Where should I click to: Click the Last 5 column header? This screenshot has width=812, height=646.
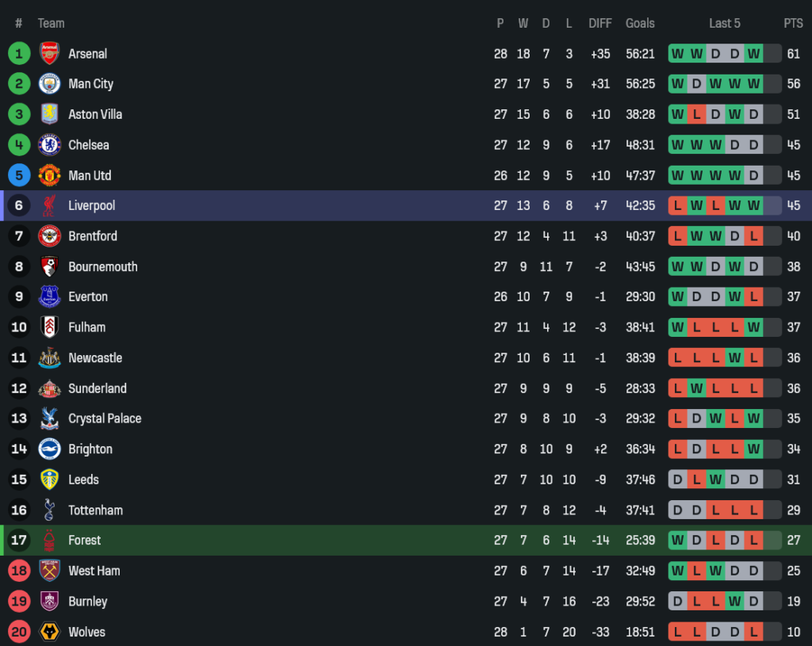tap(724, 23)
